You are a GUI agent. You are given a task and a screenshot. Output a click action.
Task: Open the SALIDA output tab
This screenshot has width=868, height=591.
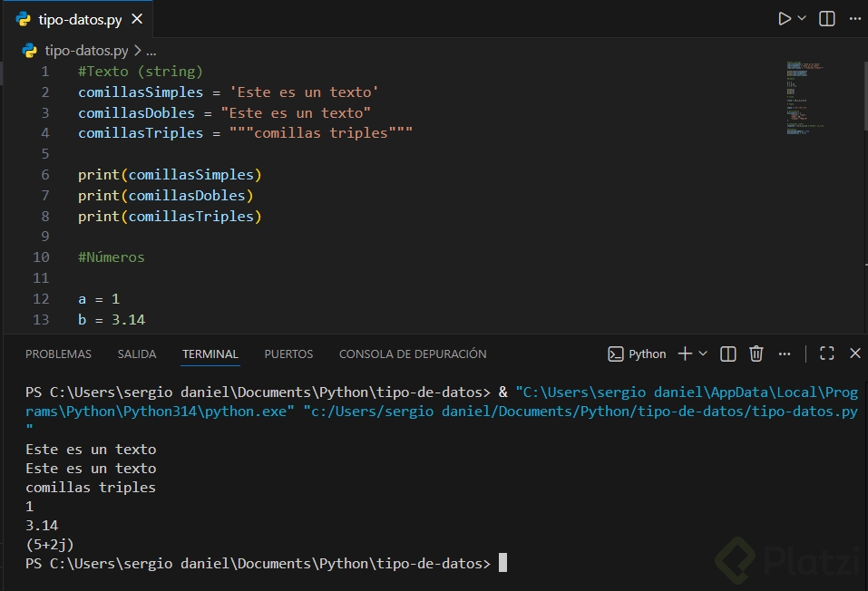click(x=137, y=354)
